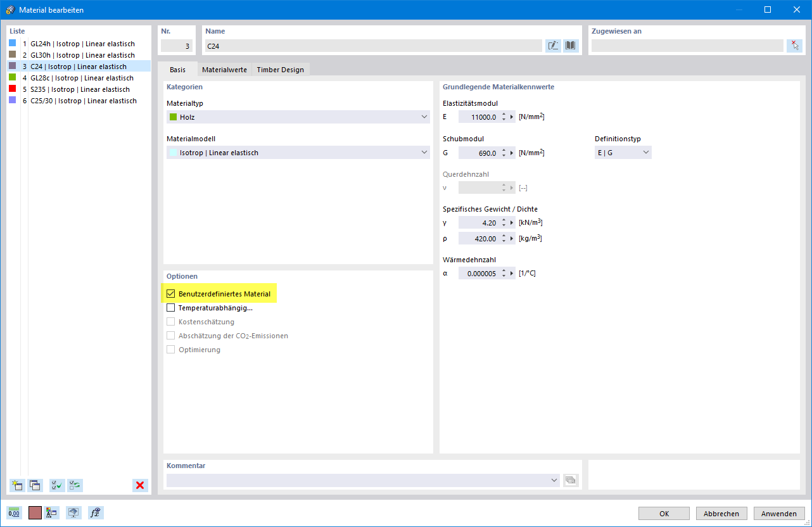Open the Timber Design tab
812x527 pixels.
point(280,70)
